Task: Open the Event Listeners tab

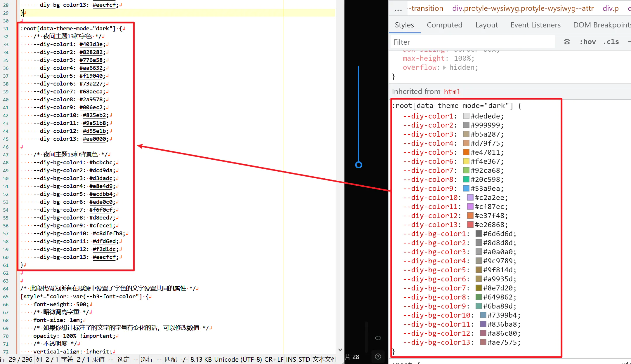Action: point(535,25)
